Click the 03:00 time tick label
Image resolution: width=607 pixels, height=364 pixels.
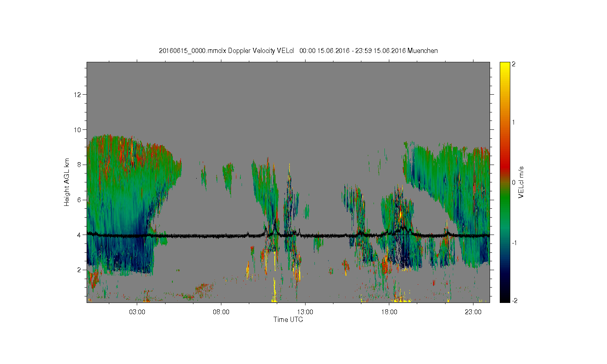point(137,312)
